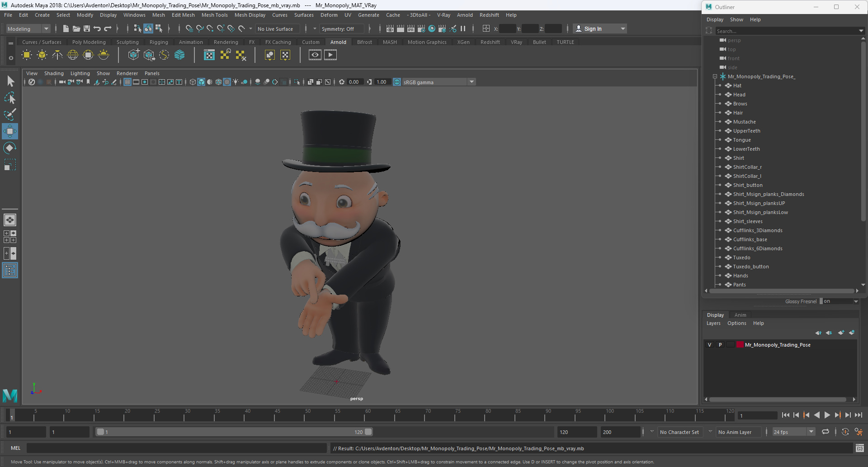868x467 pixels.
Task: Create an Arnold area light from shelf
Action: pos(27,55)
